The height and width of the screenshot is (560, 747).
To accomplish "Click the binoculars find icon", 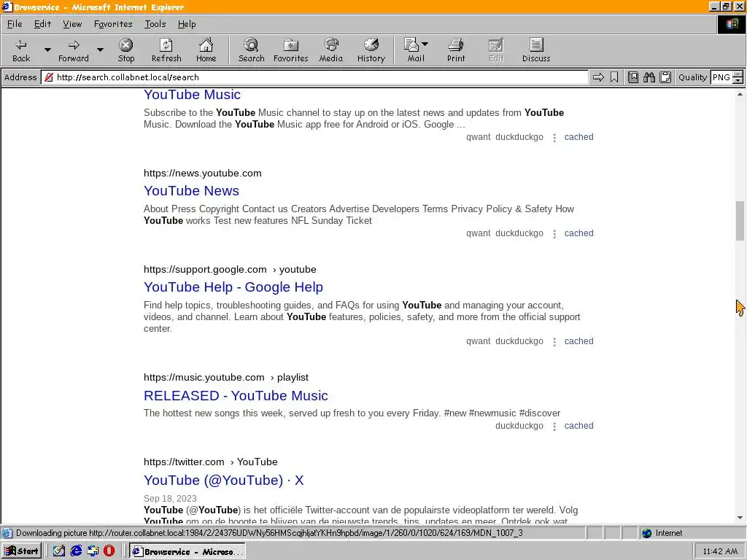I will tap(649, 77).
